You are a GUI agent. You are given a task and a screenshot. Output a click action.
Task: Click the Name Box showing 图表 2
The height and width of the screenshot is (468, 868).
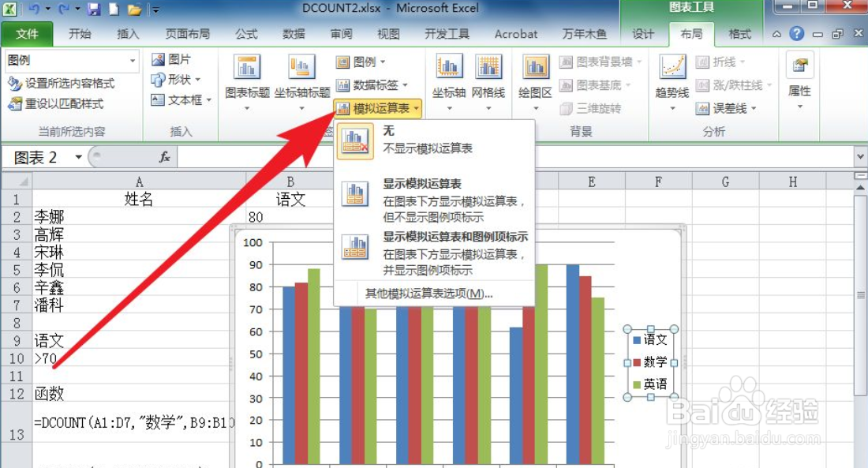click(38, 157)
